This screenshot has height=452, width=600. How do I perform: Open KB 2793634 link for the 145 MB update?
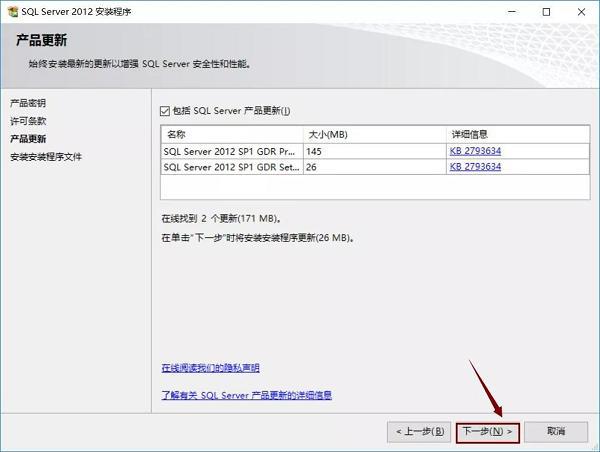(x=475, y=151)
